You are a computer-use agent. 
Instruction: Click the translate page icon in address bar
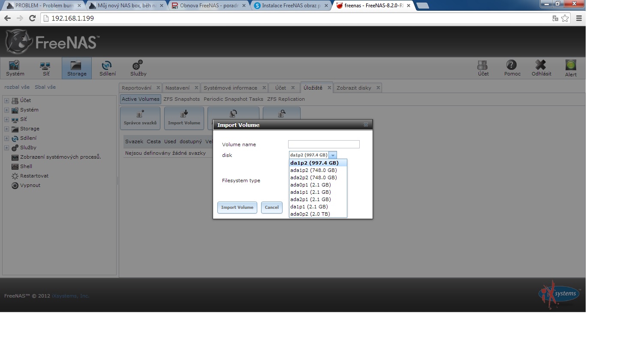point(555,18)
